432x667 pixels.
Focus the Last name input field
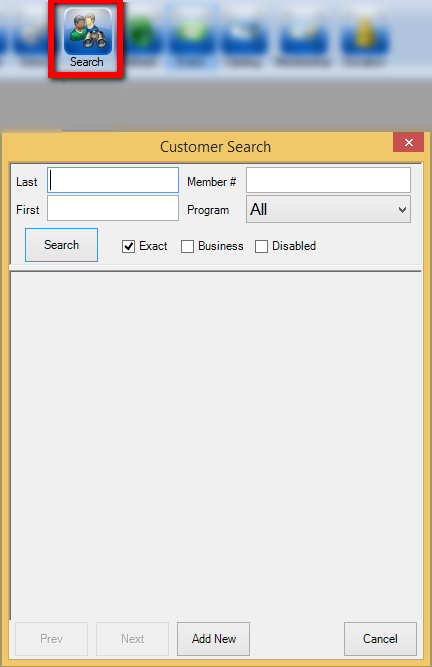(113, 180)
